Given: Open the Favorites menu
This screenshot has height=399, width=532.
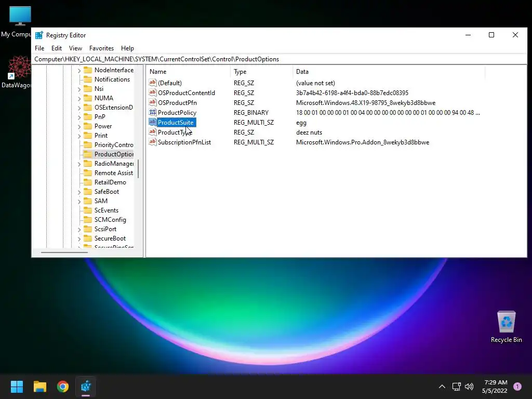Looking at the screenshot, I should tap(101, 48).
